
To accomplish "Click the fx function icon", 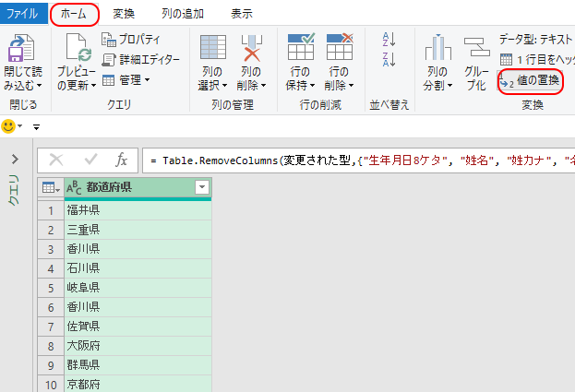I will 122,160.
